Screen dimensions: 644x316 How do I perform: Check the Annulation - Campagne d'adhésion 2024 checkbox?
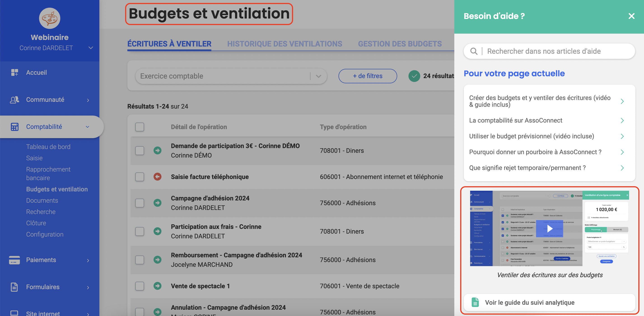(140, 312)
